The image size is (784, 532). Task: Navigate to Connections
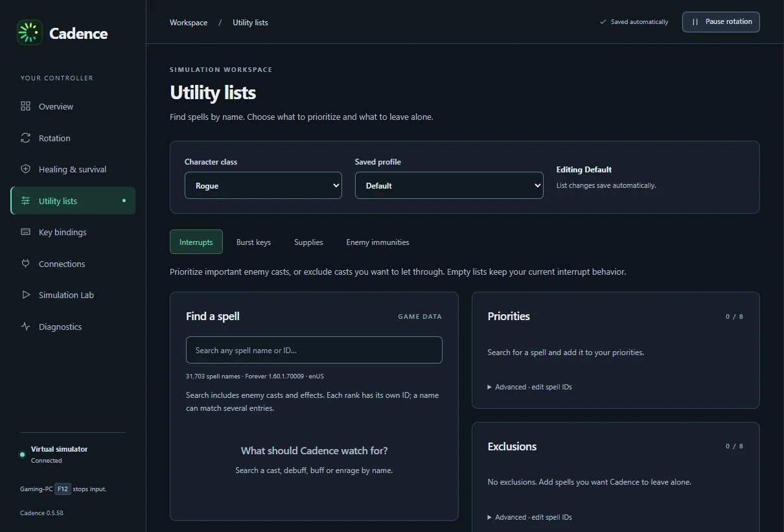point(73,264)
